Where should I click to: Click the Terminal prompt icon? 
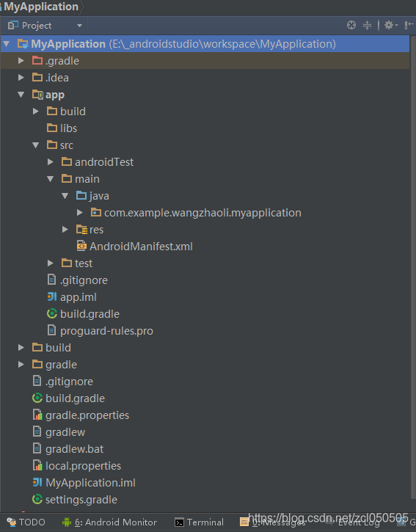point(179,522)
